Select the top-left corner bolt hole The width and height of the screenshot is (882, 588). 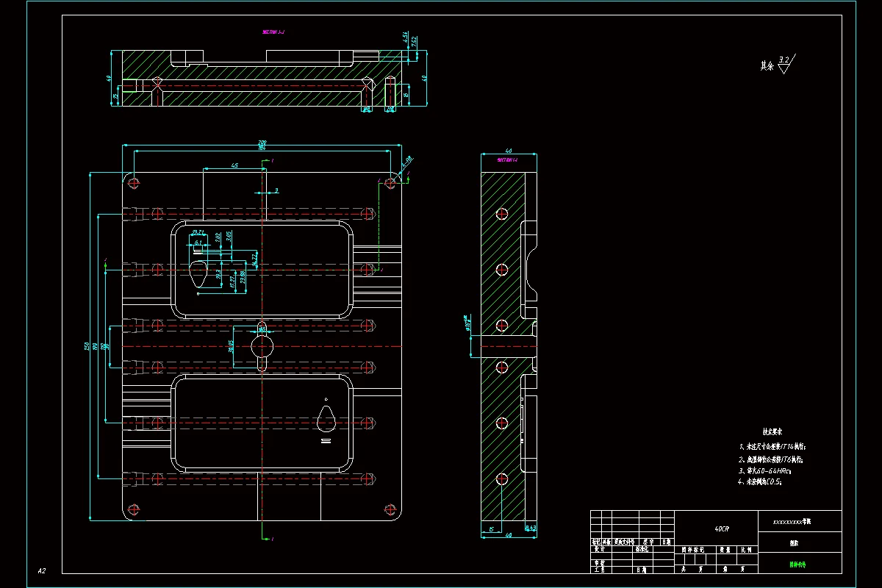[133, 182]
